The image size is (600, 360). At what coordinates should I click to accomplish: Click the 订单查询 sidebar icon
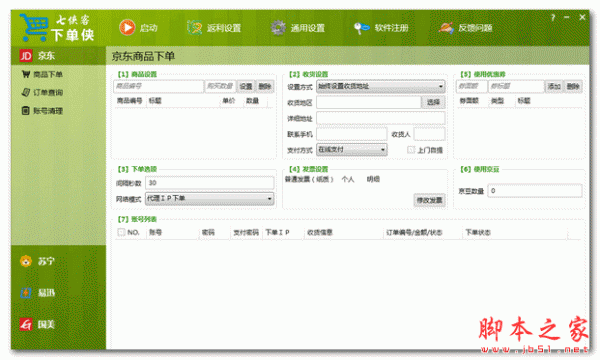click(x=26, y=92)
